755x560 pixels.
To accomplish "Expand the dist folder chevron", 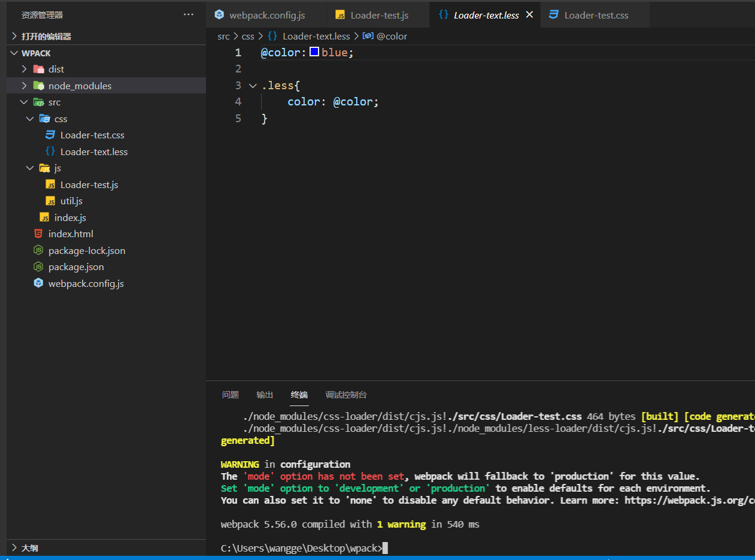I will (25, 69).
